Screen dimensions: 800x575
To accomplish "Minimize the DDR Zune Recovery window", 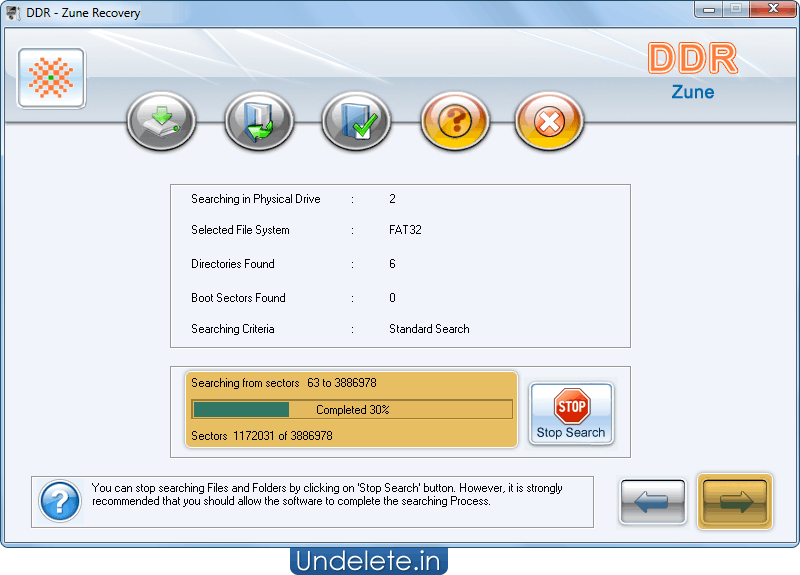I will pyautogui.click(x=708, y=9).
